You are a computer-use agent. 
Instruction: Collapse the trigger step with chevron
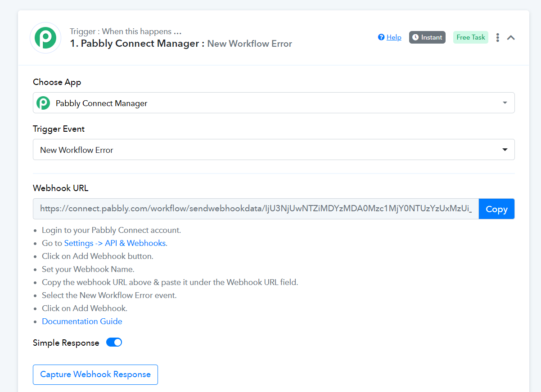tap(511, 38)
